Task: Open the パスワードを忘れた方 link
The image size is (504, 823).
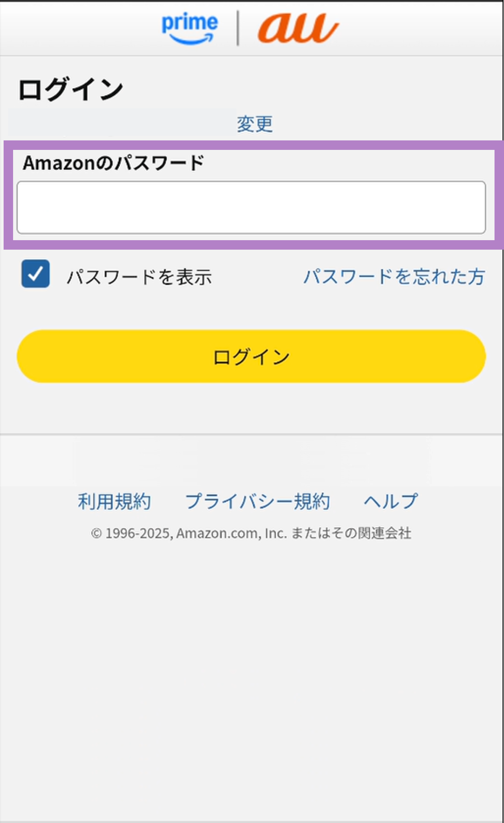Action: 394,277
